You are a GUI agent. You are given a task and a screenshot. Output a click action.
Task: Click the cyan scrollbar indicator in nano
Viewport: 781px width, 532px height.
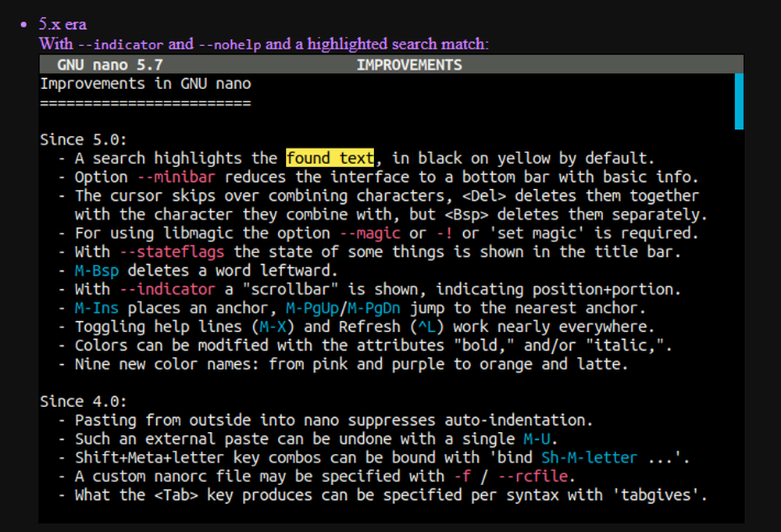click(739, 102)
